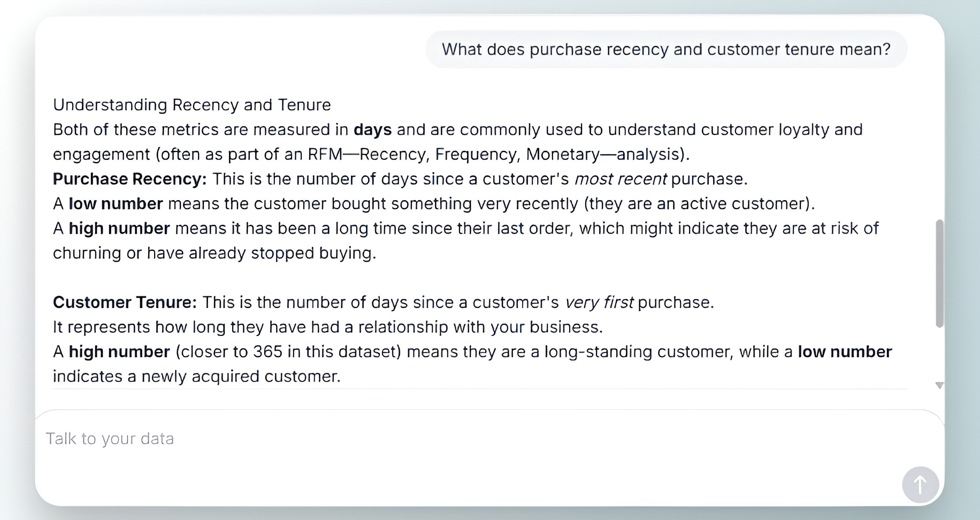The width and height of the screenshot is (980, 520).
Task: Click the bold 'Purchase Recency:' label
Action: [x=129, y=179]
